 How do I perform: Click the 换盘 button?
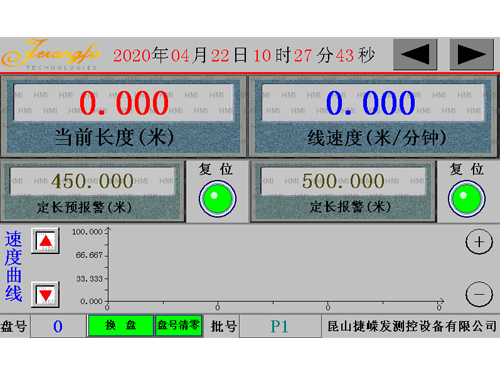121,325
